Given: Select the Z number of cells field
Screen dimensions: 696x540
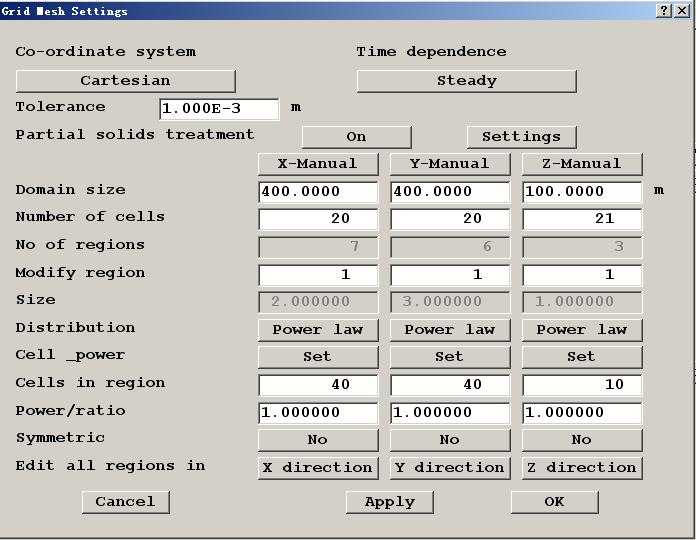Looking at the screenshot, I should point(581,219).
